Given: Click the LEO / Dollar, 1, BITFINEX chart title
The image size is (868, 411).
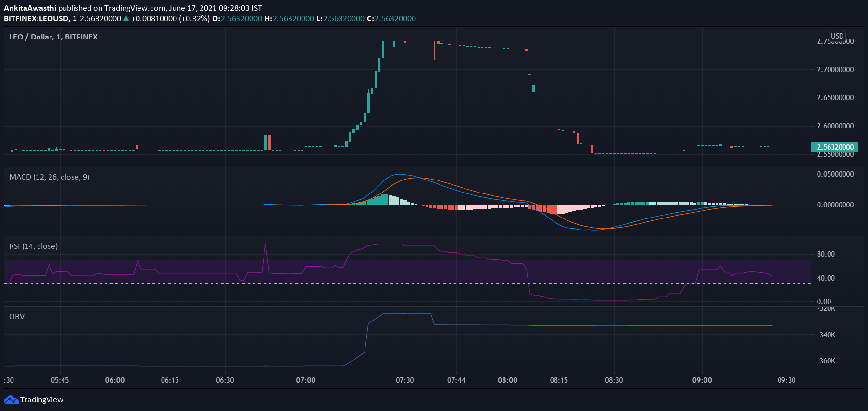Looking at the screenshot, I should point(53,37).
